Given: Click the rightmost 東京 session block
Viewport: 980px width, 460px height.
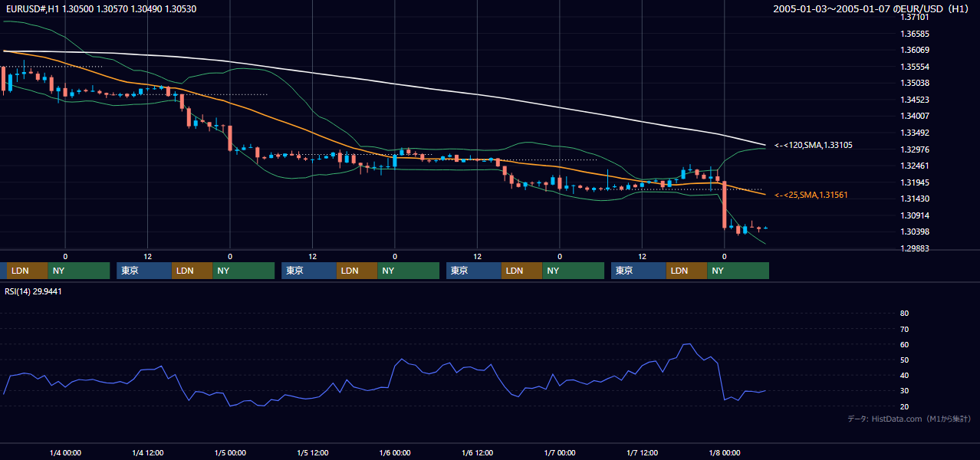Looking at the screenshot, I should pos(639,271).
